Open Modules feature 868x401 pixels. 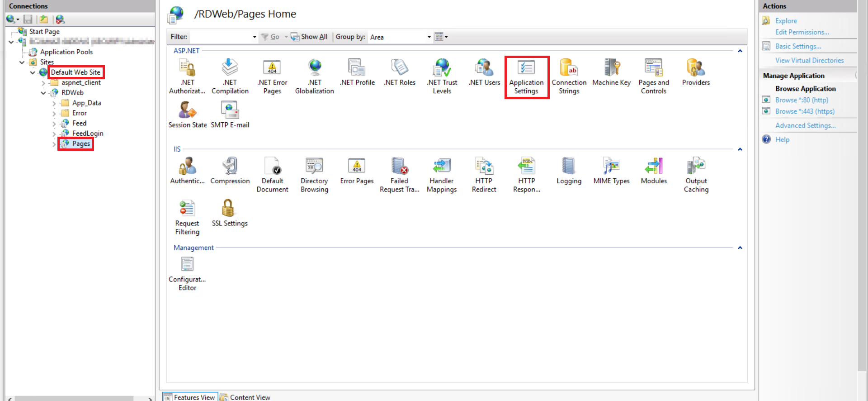654,171
